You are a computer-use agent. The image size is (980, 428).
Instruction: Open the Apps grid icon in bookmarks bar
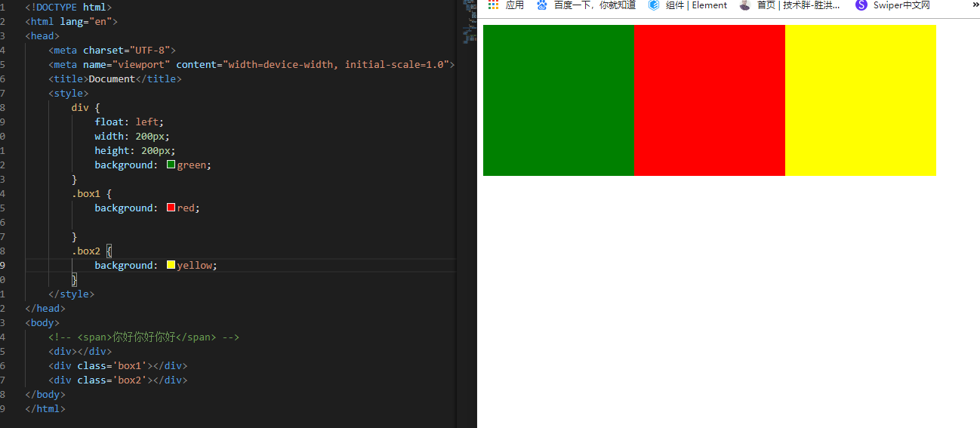tap(493, 5)
